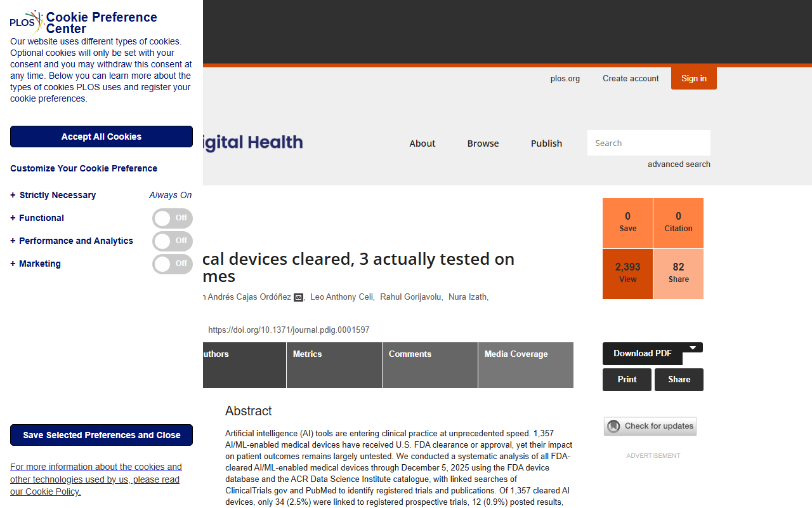812x508 pixels.
Task: Focus the Search input field
Action: 649,143
